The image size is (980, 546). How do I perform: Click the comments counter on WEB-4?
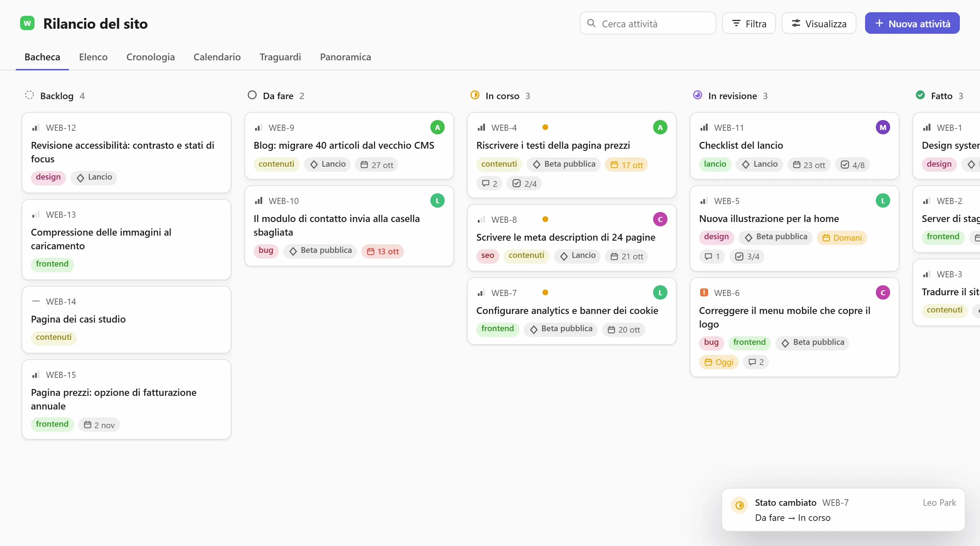489,184
